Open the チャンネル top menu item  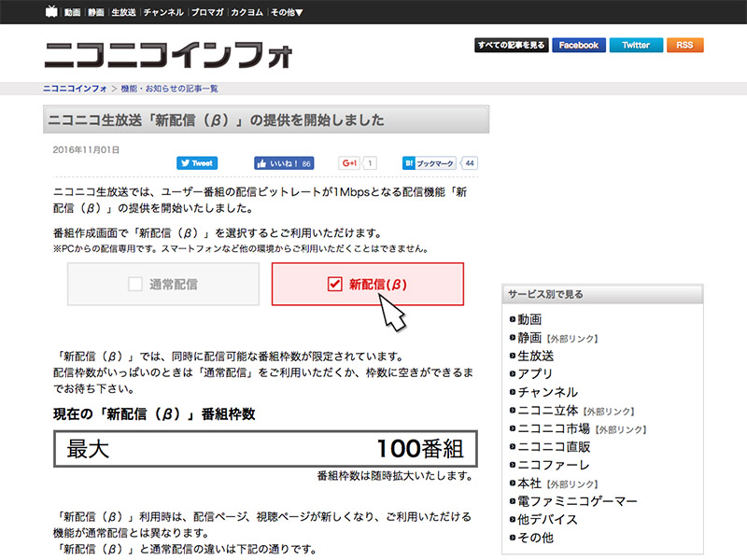163,12
